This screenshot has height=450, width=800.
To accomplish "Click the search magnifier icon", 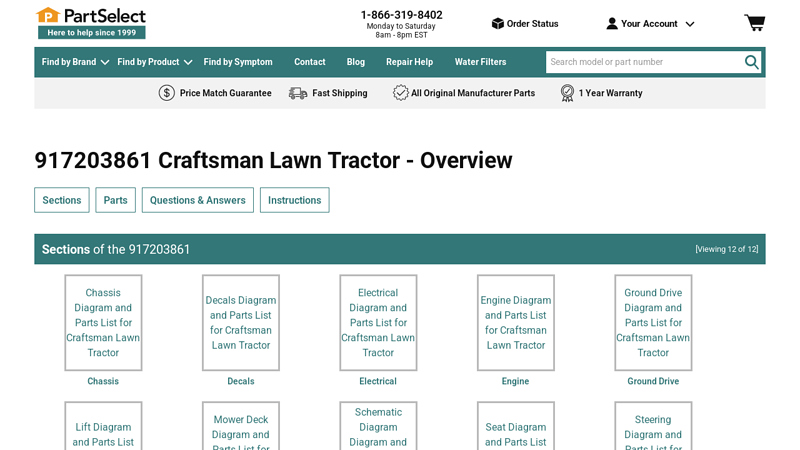I will [x=752, y=62].
